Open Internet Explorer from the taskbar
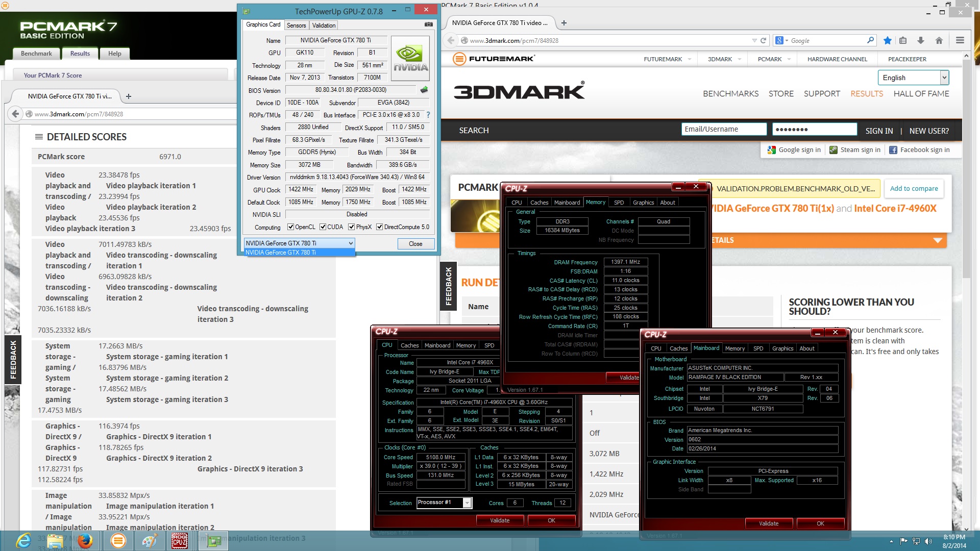This screenshot has width=980, height=551. tap(23, 540)
